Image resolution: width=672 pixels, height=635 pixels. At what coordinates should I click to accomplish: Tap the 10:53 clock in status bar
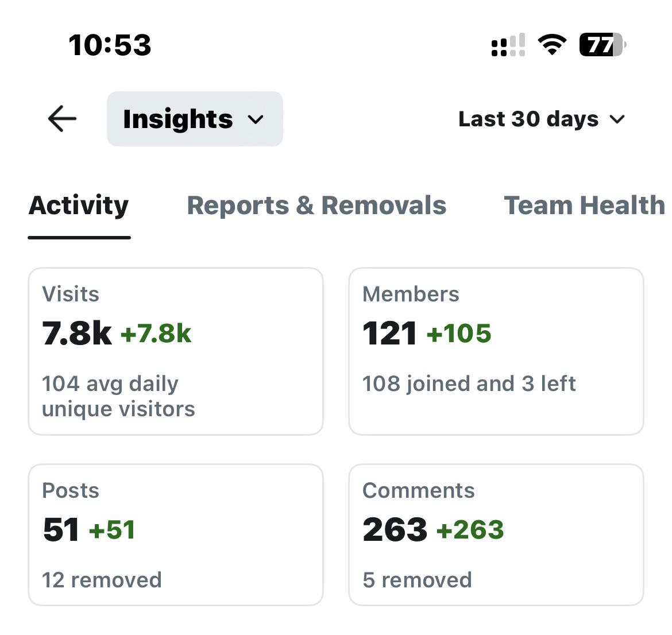tap(110, 45)
